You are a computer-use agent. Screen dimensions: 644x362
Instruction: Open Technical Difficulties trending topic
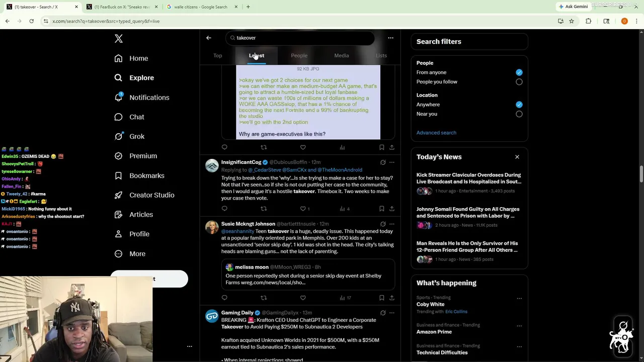(442, 352)
